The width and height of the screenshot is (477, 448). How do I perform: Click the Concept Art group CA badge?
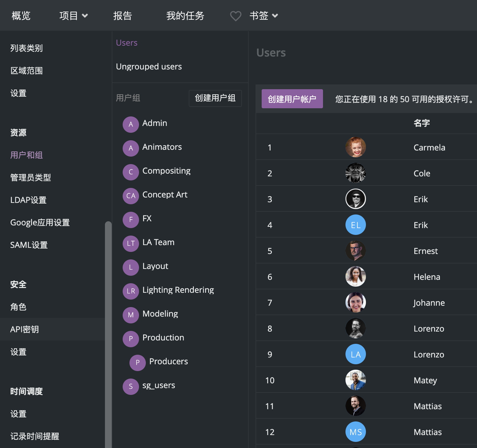(x=131, y=196)
